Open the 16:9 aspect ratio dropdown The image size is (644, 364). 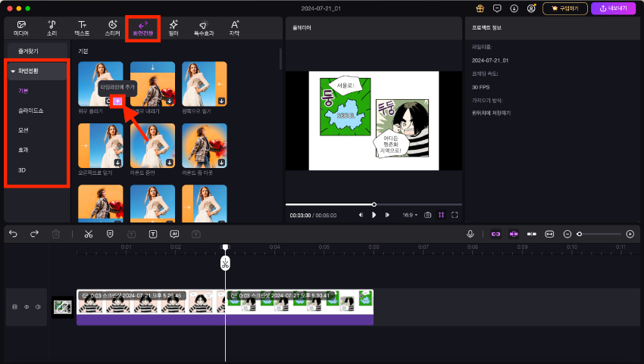[x=410, y=215]
